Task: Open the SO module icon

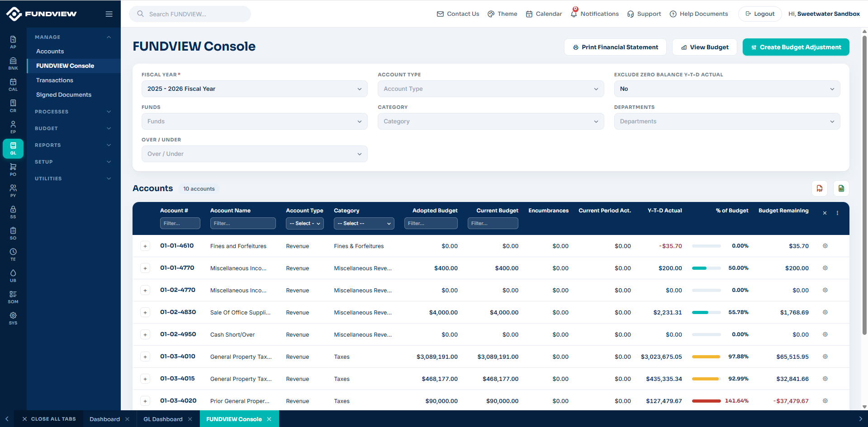Action: pyautogui.click(x=13, y=233)
